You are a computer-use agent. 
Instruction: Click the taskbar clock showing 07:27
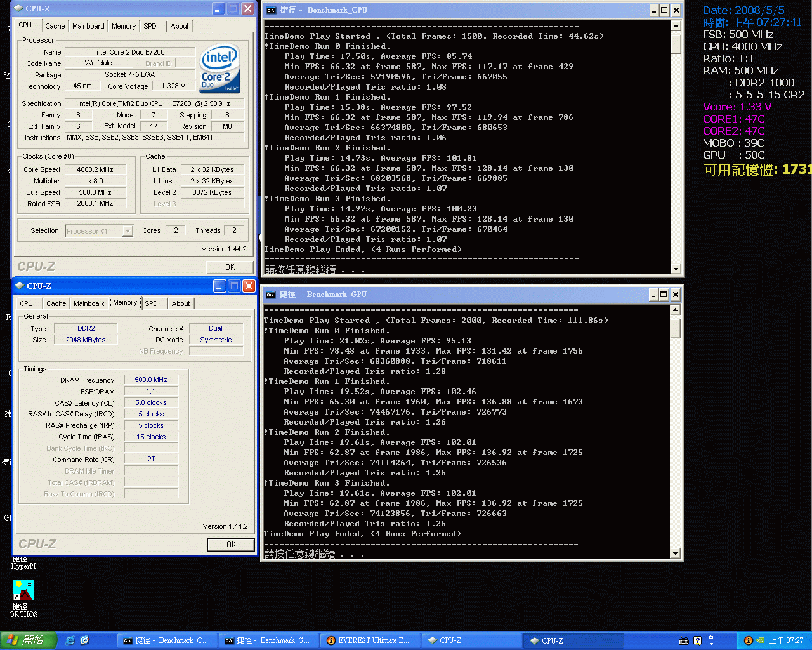tap(787, 640)
